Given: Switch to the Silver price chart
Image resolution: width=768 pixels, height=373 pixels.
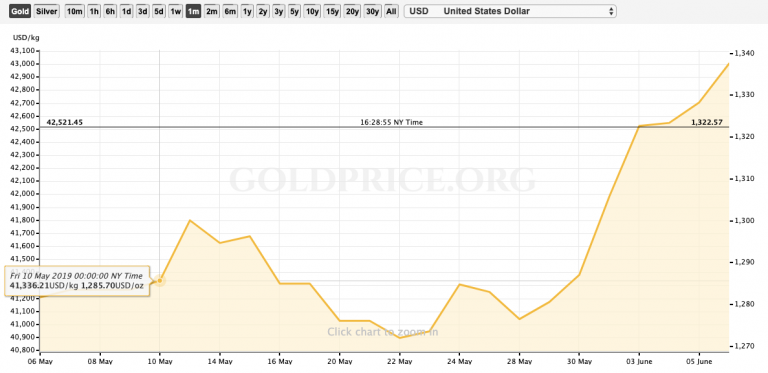Looking at the screenshot, I should [47, 11].
